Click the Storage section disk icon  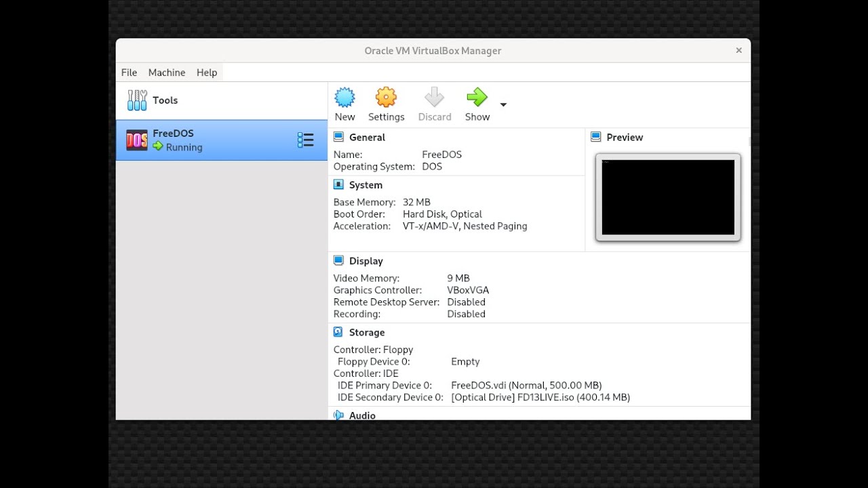point(338,332)
